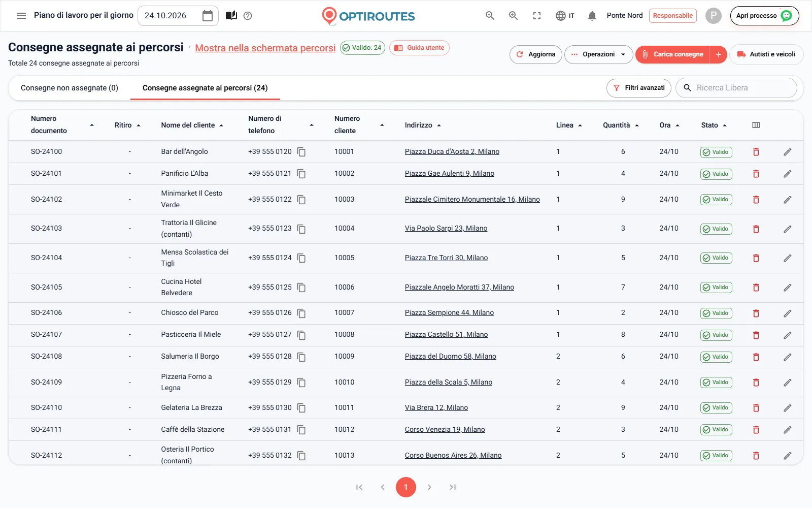Toggle fullscreen mode icon
The height and width of the screenshot is (508, 812).
537,16
